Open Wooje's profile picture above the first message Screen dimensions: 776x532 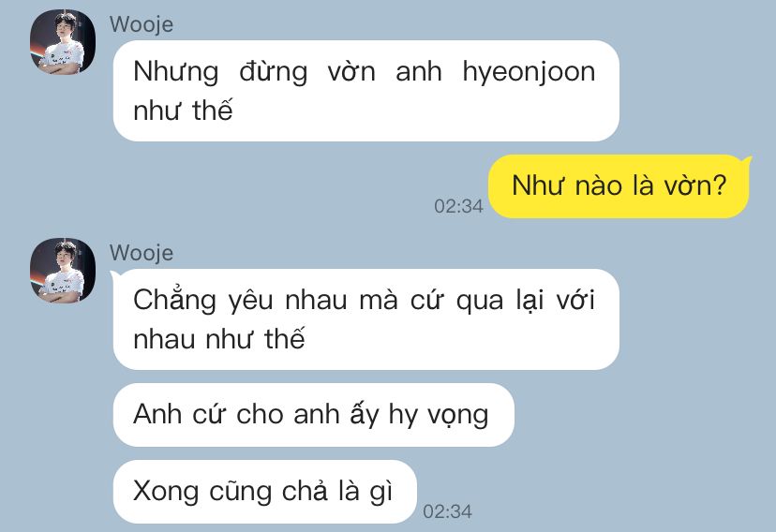click(63, 42)
